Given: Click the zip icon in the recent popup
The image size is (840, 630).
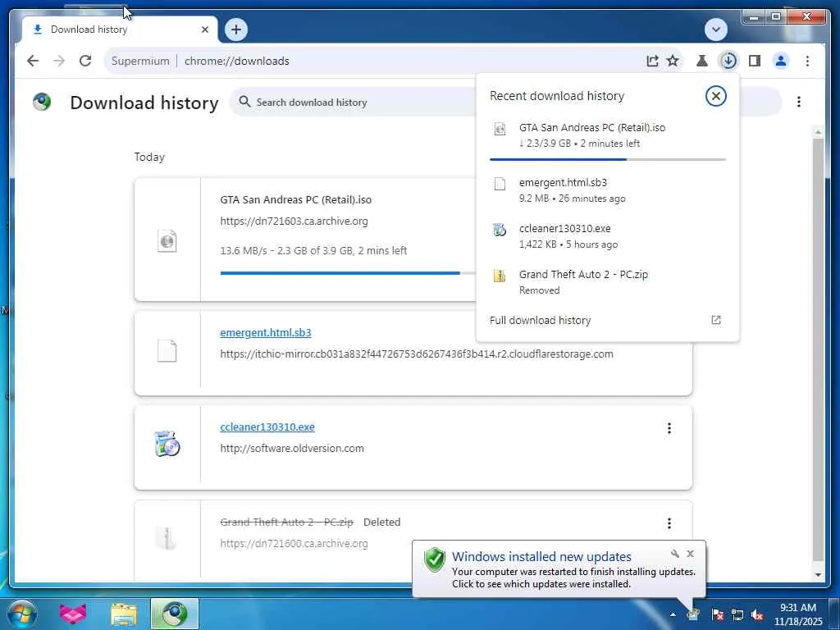Looking at the screenshot, I should coord(500,276).
